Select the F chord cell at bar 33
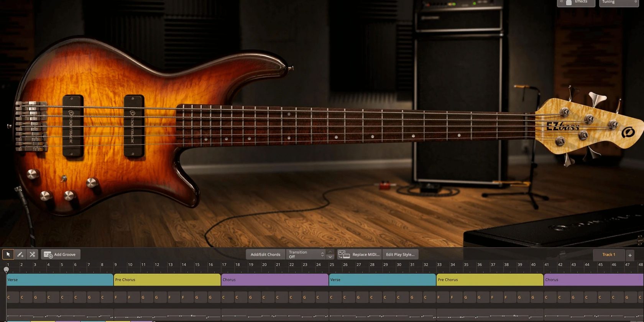 point(443,297)
